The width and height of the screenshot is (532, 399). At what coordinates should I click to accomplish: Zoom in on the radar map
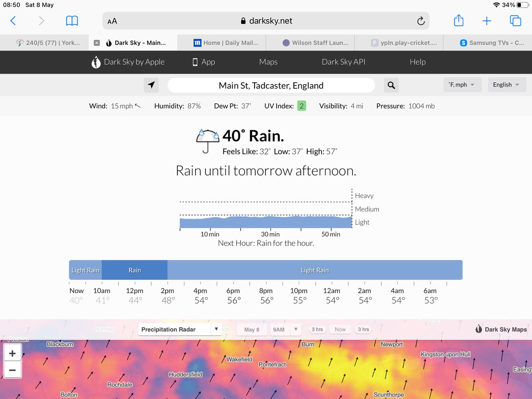[x=12, y=353]
